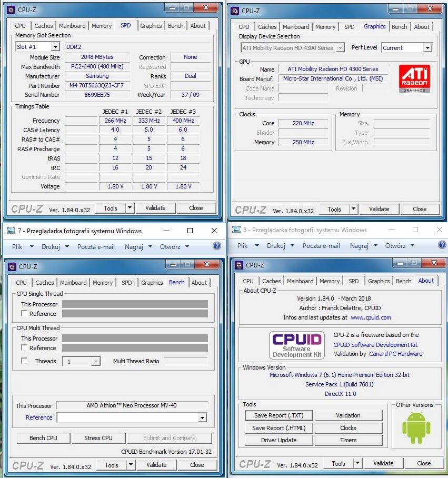
Task: Open the www.cpuid.com link
Action: coord(371,317)
